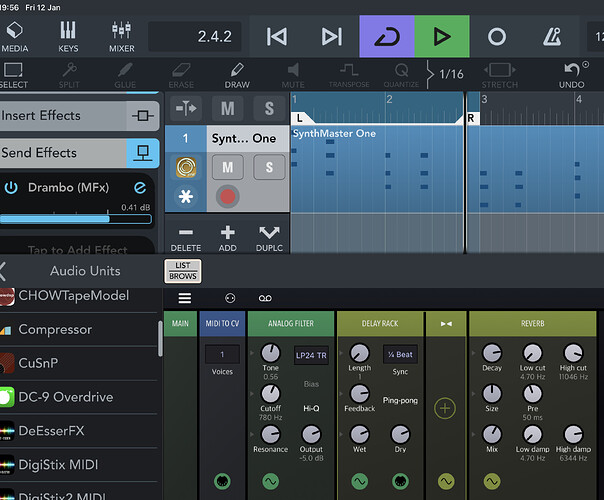
Task: Open the Keys keyboard panel
Action: tap(68, 37)
